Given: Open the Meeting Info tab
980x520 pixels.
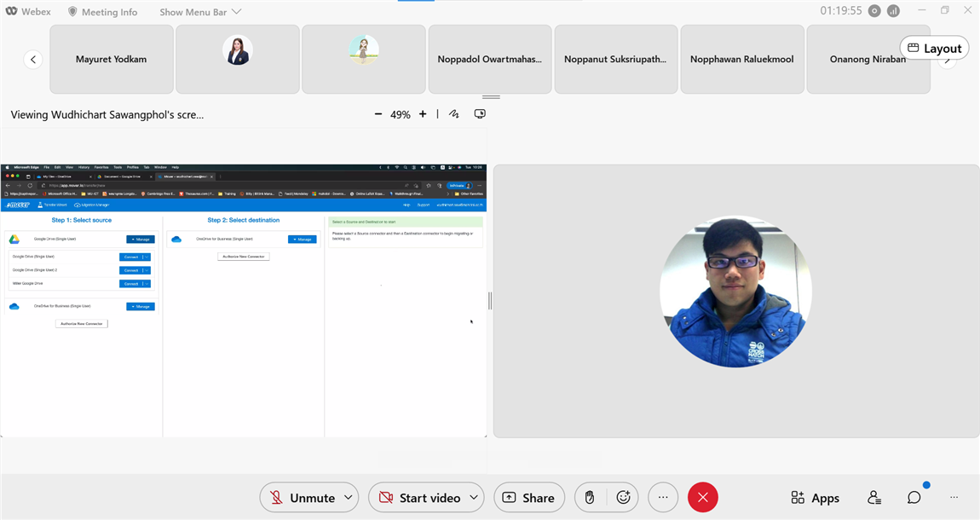Looking at the screenshot, I should pyautogui.click(x=102, y=12).
